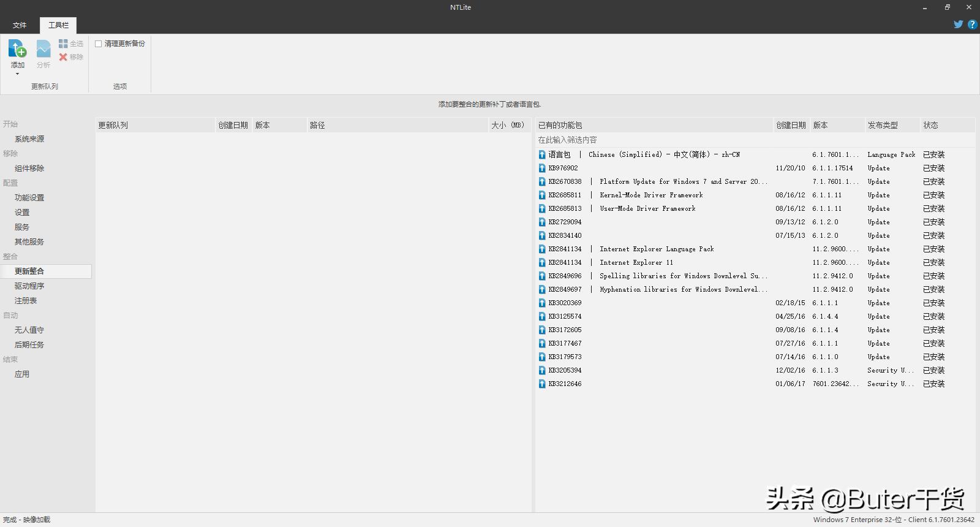Image resolution: width=980 pixels, height=527 pixels.
Task: Click the update icon beside KB3125574
Action: [x=542, y=316]
